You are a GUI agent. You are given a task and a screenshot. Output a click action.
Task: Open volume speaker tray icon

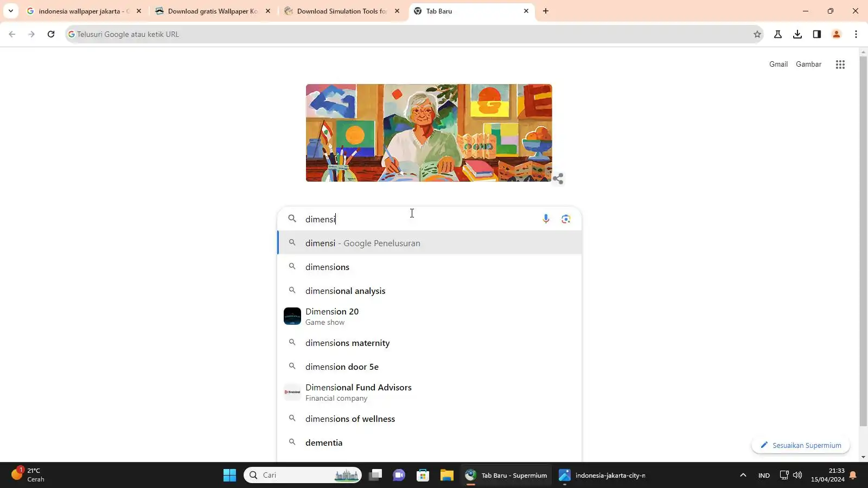click(797, 475)
